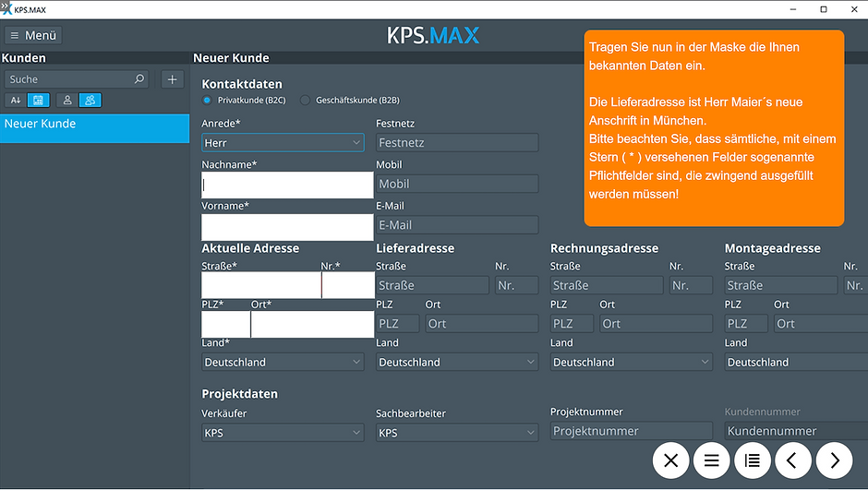The image size is (868, 490).
Task: Click the Neuer Kunde form title
Action: [232, 58]
